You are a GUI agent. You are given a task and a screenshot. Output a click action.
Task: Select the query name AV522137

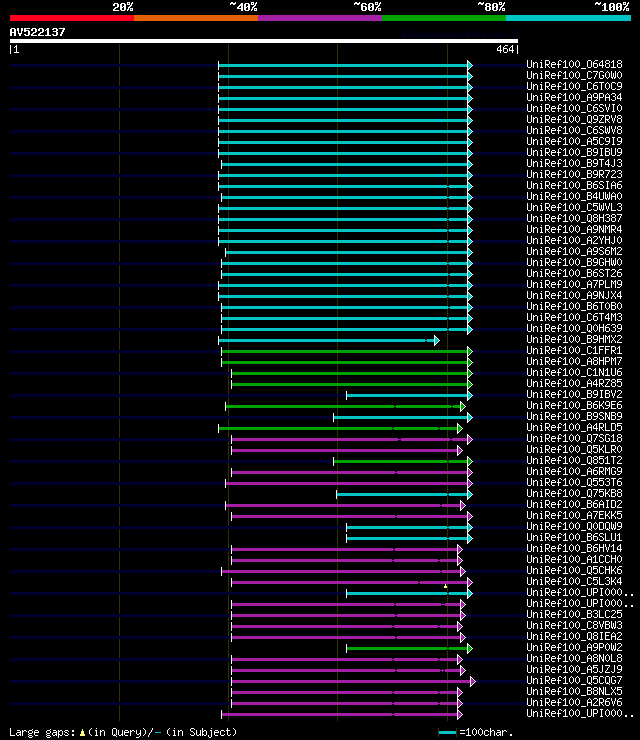coord(37,32)
